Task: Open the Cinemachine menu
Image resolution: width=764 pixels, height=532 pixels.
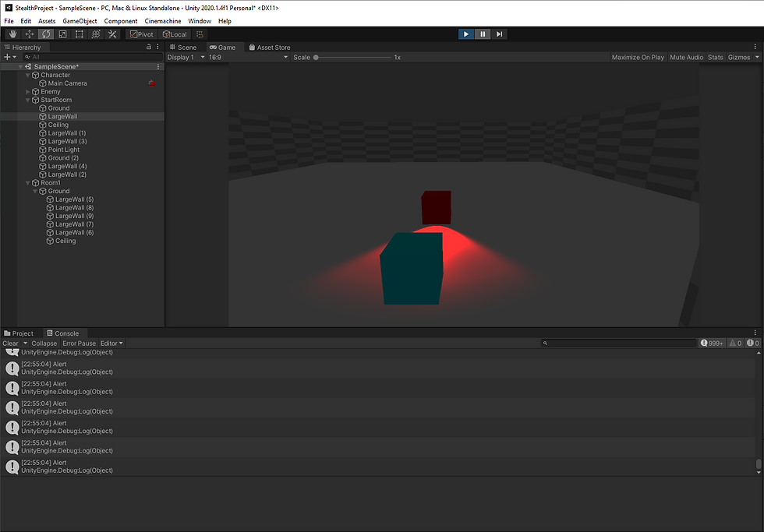Action: (x=163, y=21)
